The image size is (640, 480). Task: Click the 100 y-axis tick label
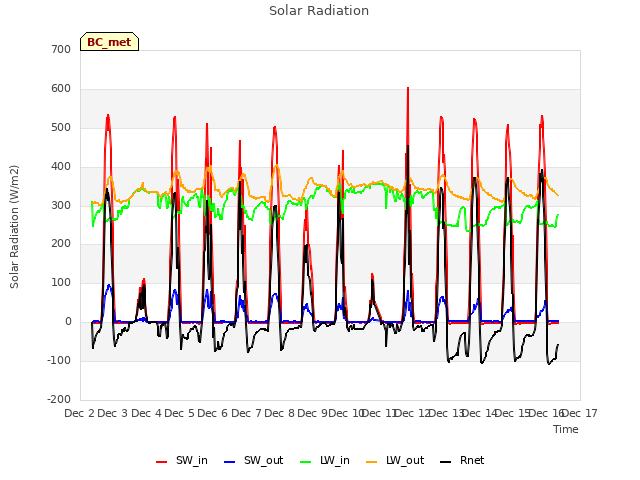tap(61, 282)
